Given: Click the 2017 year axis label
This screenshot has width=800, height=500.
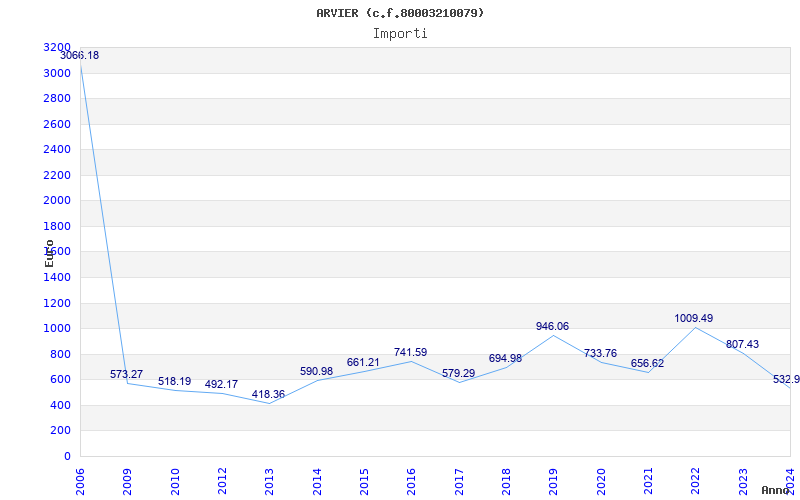Looking at the screenshot, I should click(458, 481).
